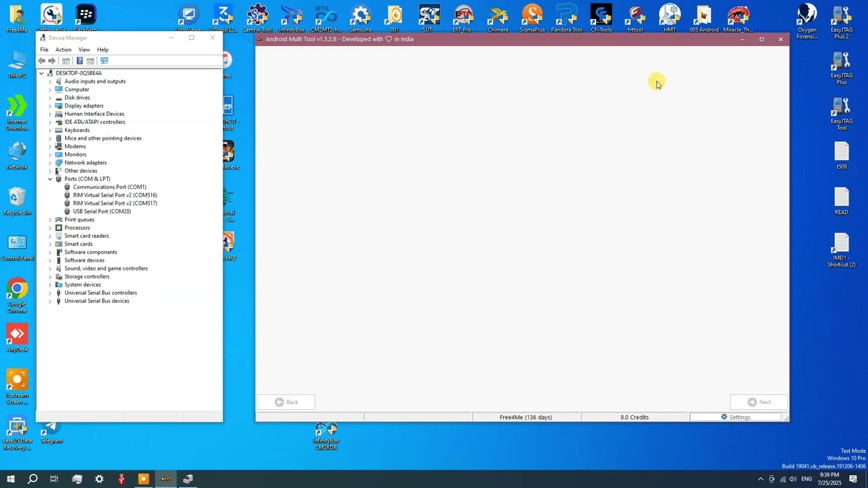868x488 pixels.
Task: Click the taskbar Search icon
Action: 32,479
